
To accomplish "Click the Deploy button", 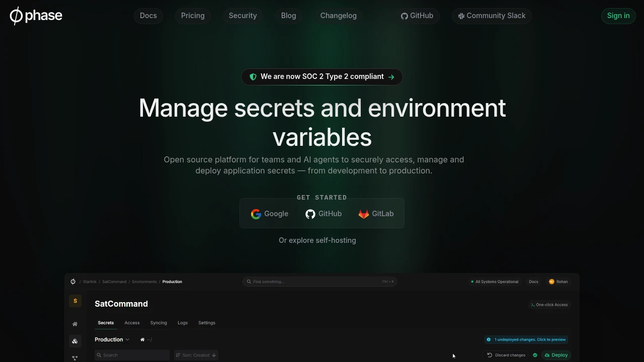I will (x=556, y=355).
